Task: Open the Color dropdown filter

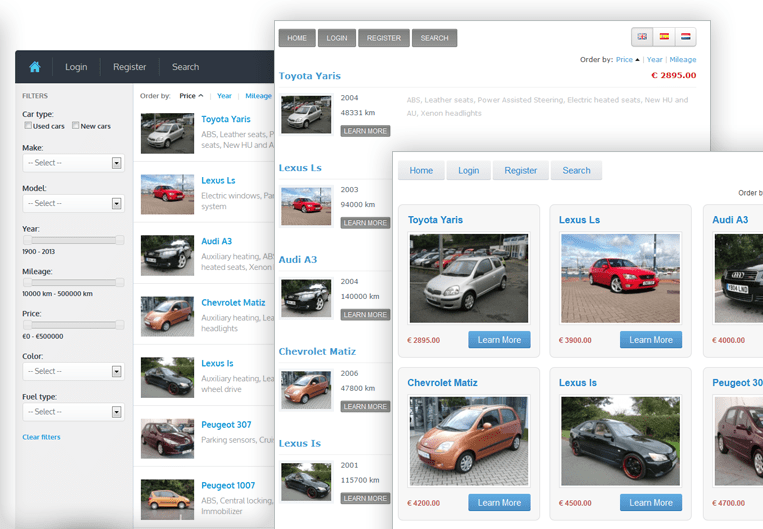Action: tap(73, 371)
